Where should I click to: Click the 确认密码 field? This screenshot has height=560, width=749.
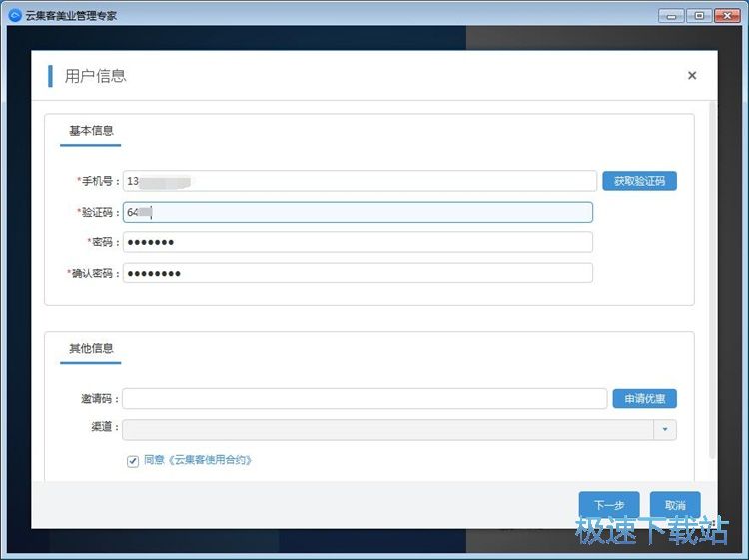(x=358, y=274)
